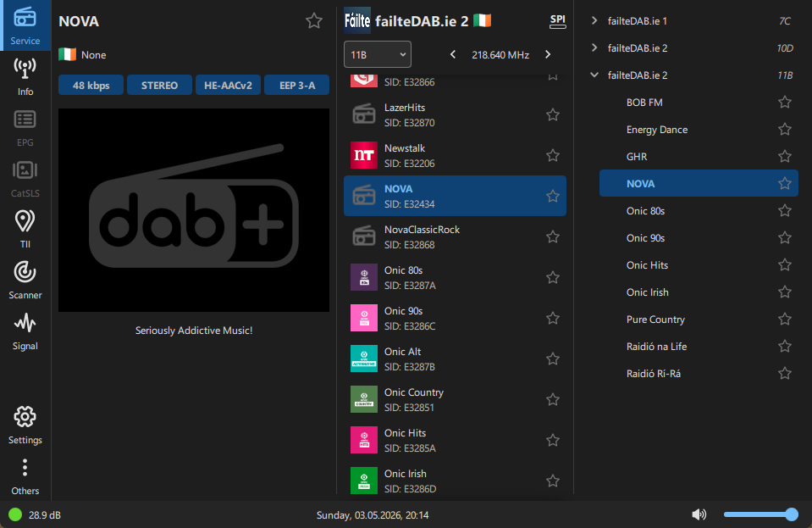Toggle favorite star for Onic Alt
The width and height of the screenshot is (812, 528).
pyautogui.click(x=553, y=359)
